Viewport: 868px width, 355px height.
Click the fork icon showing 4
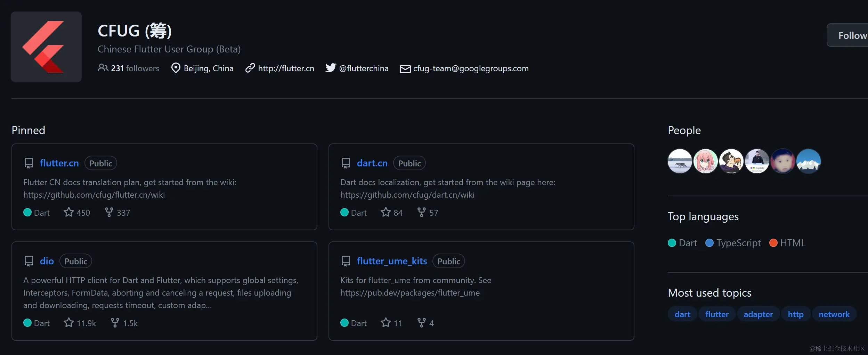(x=422, y=322)
